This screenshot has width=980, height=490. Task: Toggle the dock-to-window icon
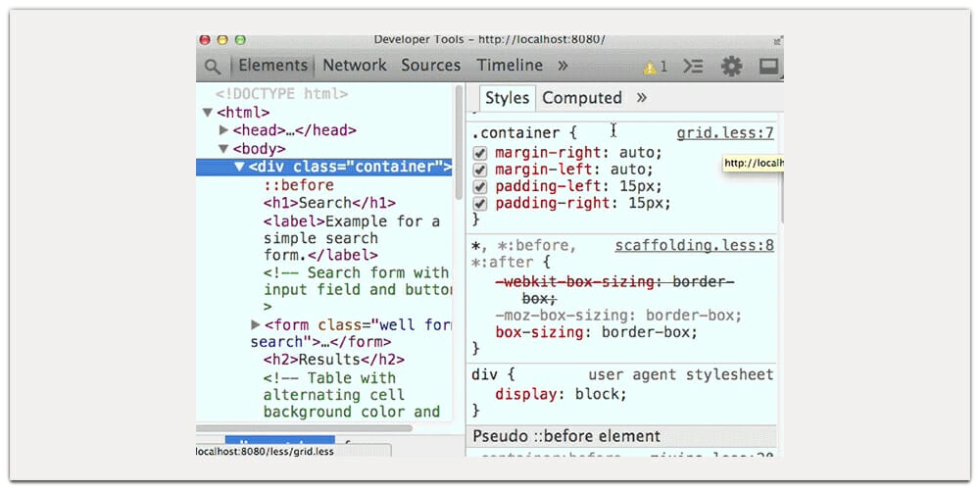pos(768,66)
